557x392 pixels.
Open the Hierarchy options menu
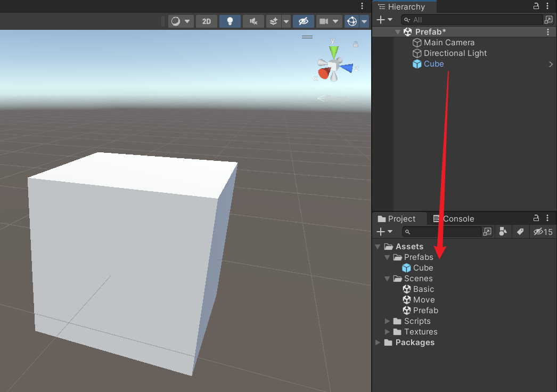point(547,7)
